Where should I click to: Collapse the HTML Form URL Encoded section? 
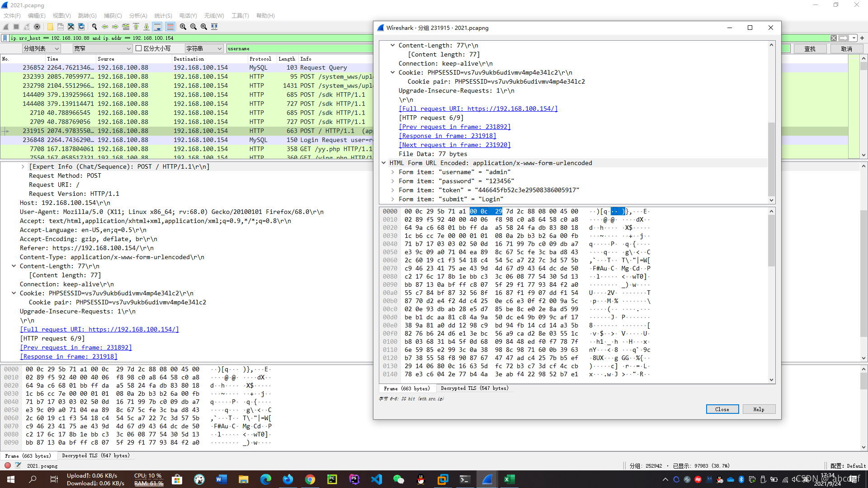click(384, 163)
